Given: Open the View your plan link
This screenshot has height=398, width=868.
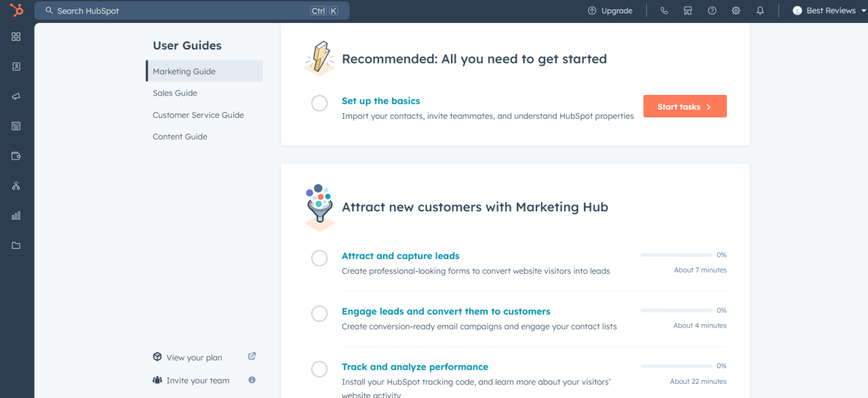Looking at the screenshot, I should 194,357.
